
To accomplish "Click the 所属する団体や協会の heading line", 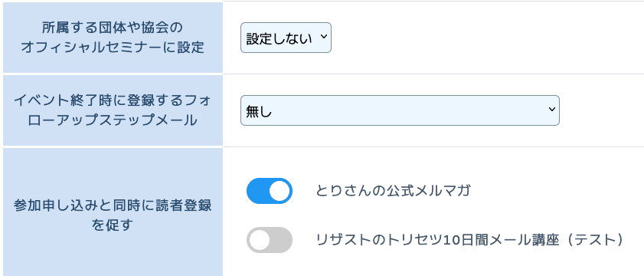I will tap(112, 28).
